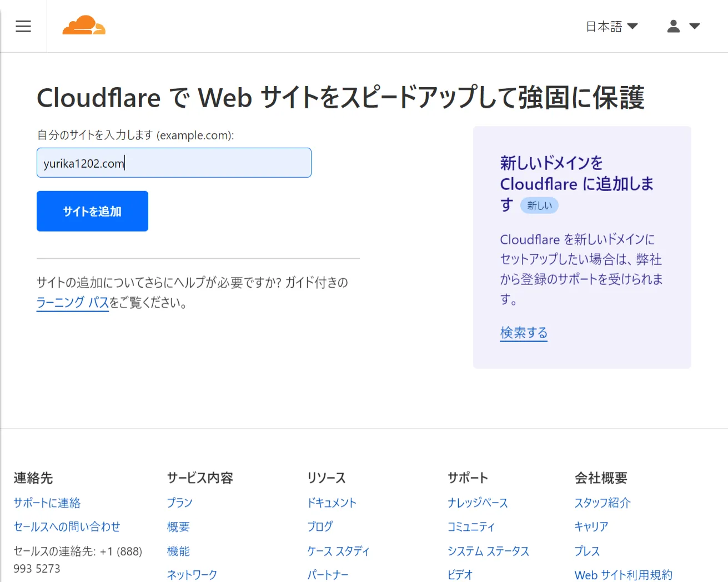Click the プラン link under サービス内容
This screenshot has width=728, height=582.
(x=179, y=503)
